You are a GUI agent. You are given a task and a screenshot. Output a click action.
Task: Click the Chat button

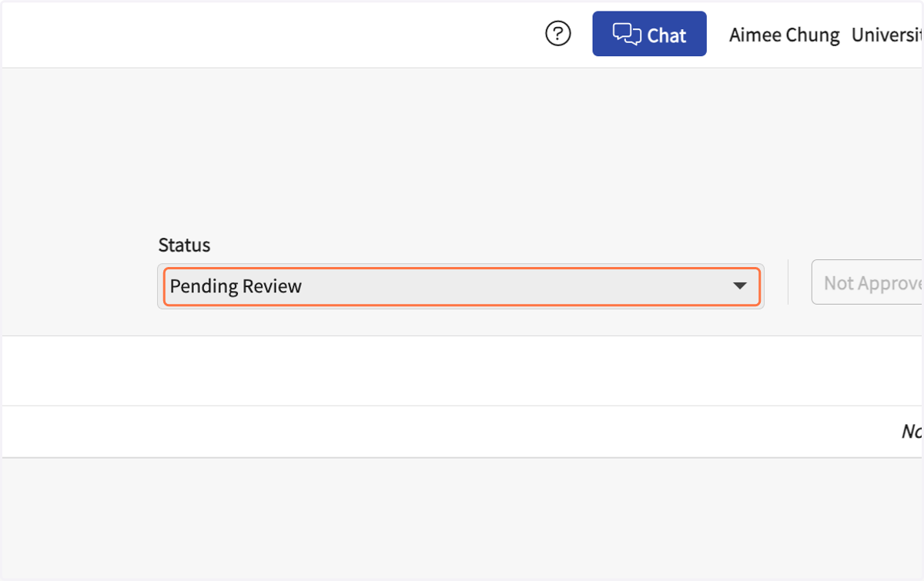click(x=649, y=34)
